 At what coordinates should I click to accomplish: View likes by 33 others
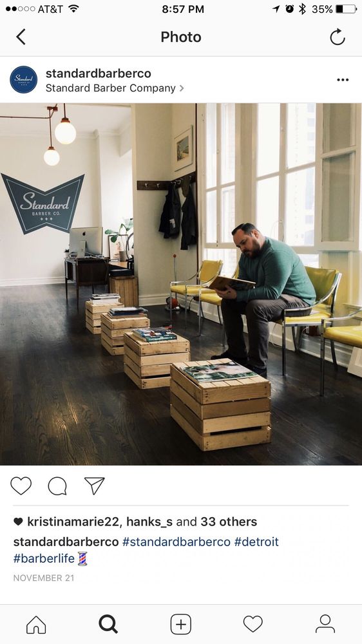click(229, 522)
